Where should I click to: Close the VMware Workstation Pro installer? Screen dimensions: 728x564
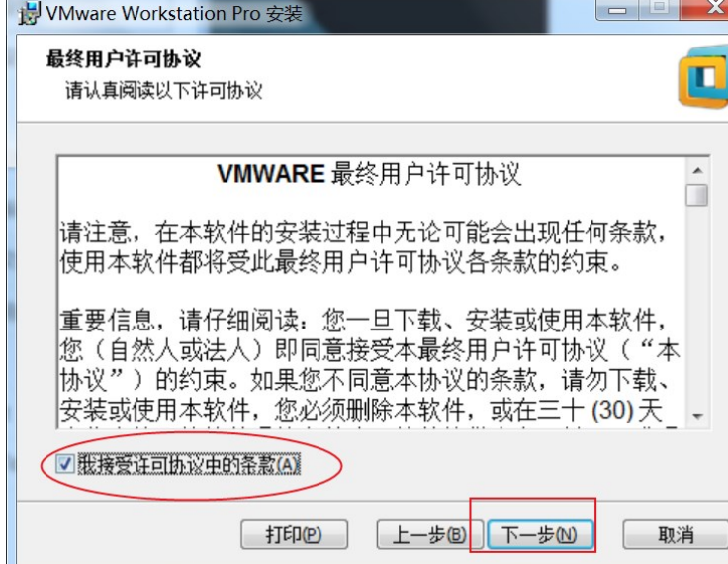coord(710,8)
